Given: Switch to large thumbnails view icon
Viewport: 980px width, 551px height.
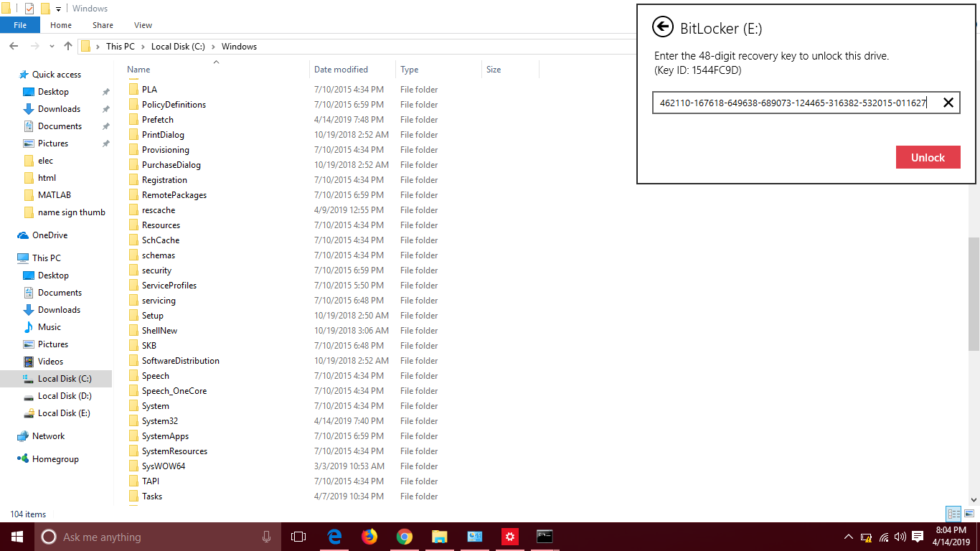Looking at the screenshot, I should pos(970,514).
